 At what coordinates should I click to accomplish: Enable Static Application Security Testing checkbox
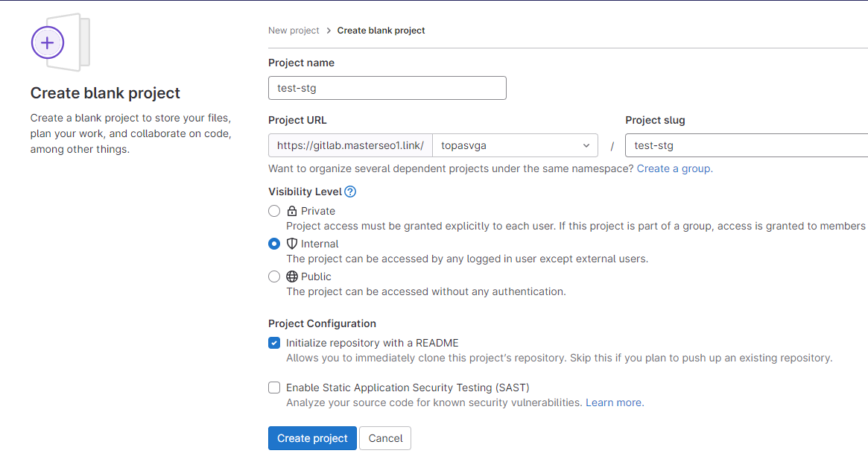point(274,388)
